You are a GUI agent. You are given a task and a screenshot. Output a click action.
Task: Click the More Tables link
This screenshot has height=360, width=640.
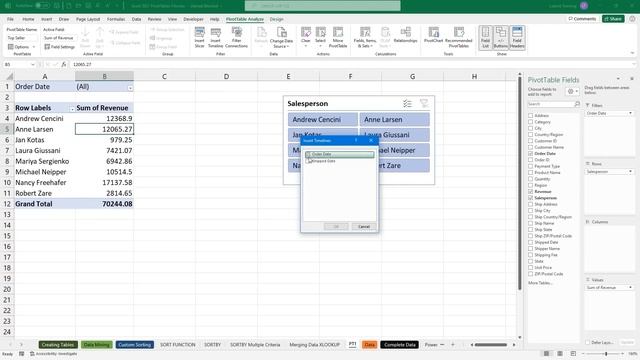(x=540, y=283)
